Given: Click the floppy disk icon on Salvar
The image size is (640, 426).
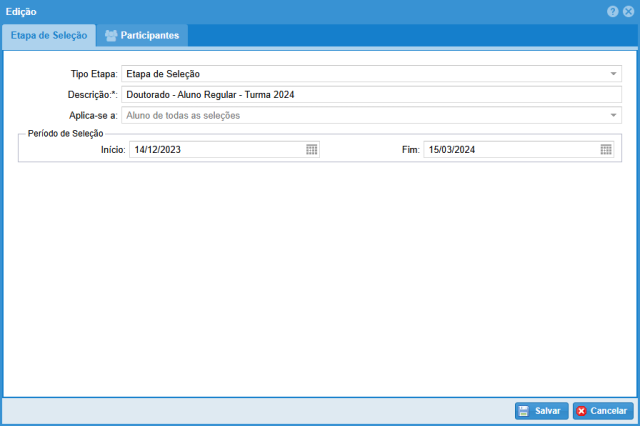Looking at the screenshot, I should (523, 411).
